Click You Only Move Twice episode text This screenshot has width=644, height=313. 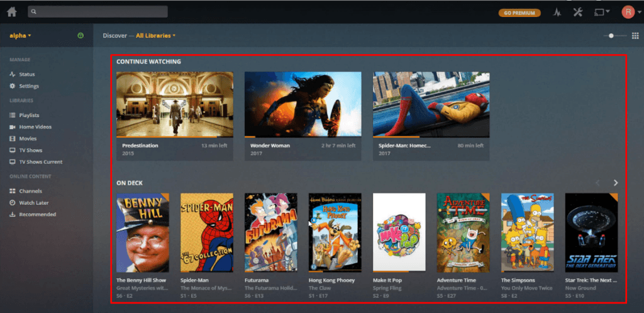point(526,288)
